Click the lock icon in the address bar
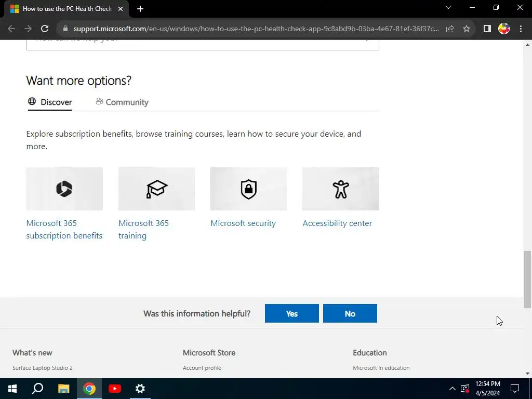The image size is (532, 399). 65,29
